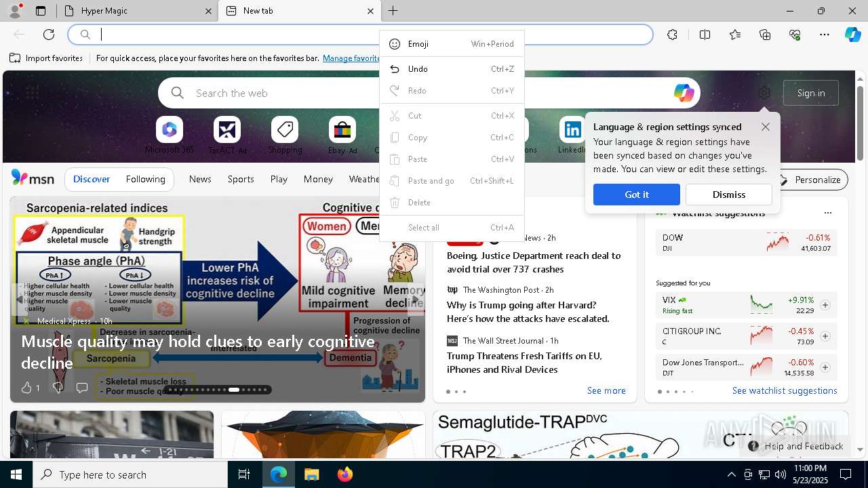Open the volume control in the tray
Image resolution: width=868 pixels, height=488 pixels.
tap(780, 474)
